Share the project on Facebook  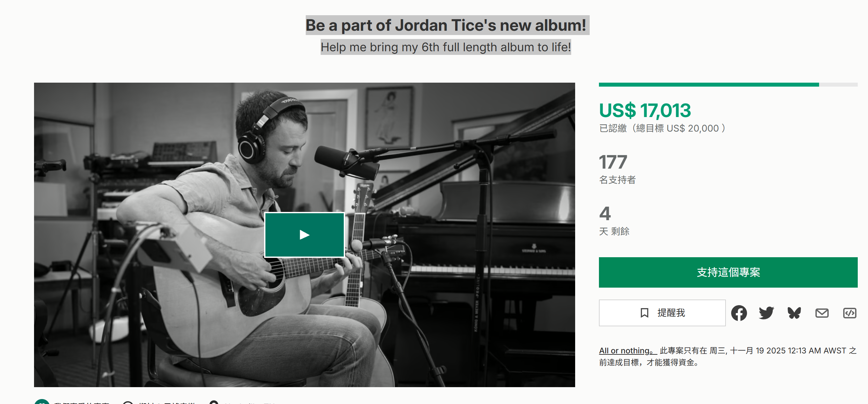(739, 313)
